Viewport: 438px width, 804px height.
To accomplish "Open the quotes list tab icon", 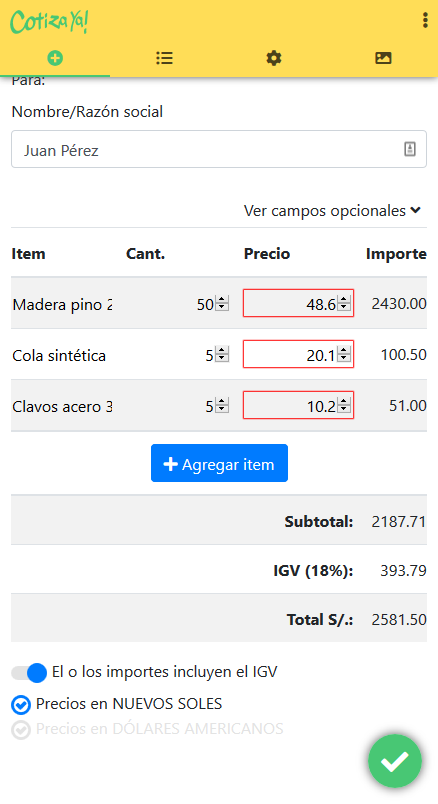I will 164,58.
